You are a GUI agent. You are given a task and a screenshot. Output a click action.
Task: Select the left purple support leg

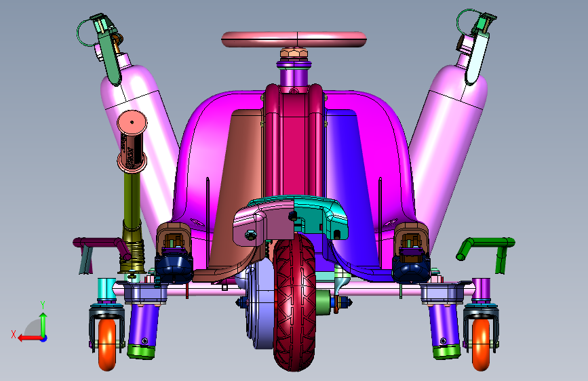tap(144, 324)
